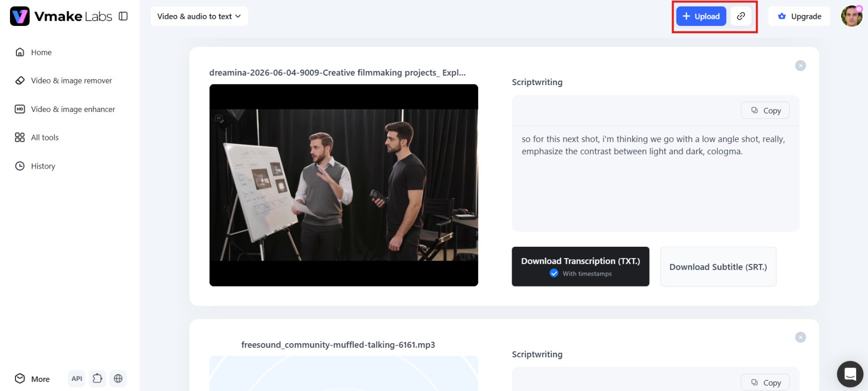The height and width of the screenshot is (391, 868).
Task: Toggle the With timestamps checkbox
Action: coord(554,273)
